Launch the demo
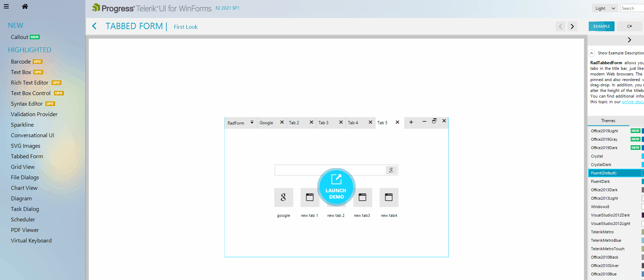 click(x=336, y=187)
